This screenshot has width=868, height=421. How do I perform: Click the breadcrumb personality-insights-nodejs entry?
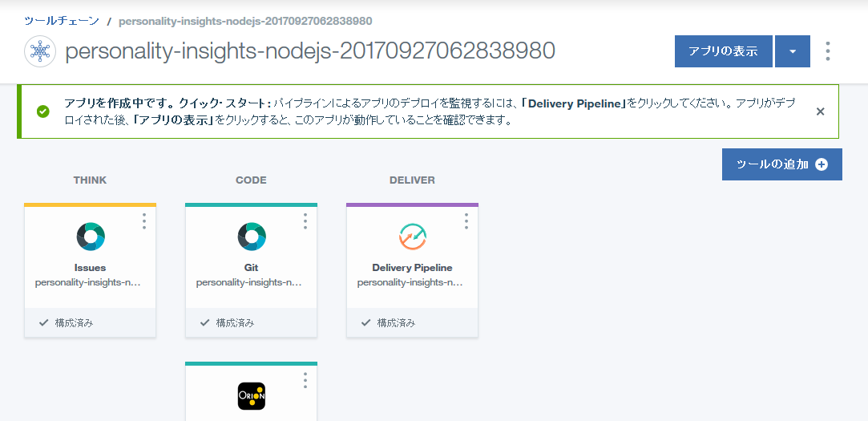pos(245,21)
